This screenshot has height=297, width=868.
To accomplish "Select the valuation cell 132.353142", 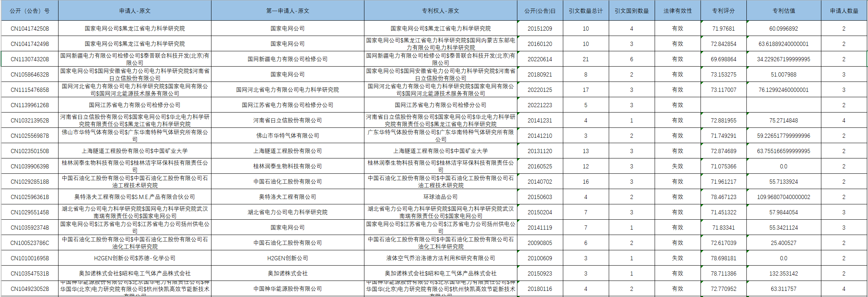I will click(783, 274).
